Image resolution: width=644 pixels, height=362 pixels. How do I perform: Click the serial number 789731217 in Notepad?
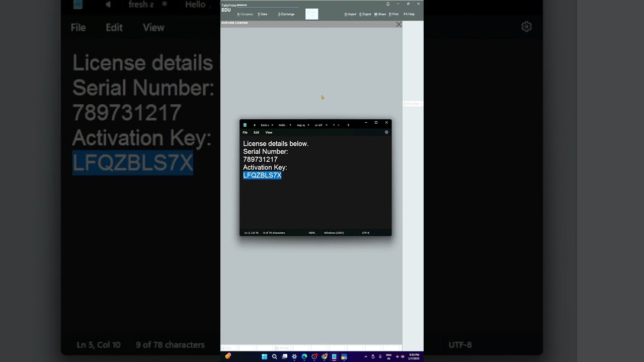pyautogui.click(x=260, y=159)
